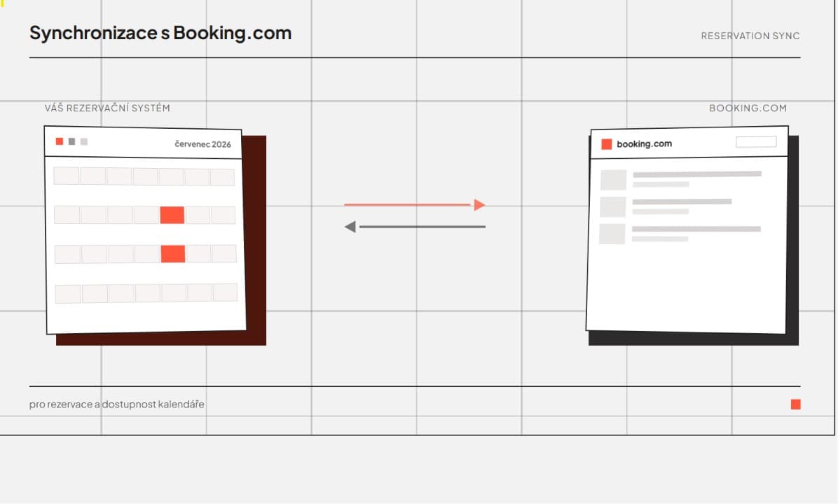Click the light gray dot in the calendar window header
Viewport: 838px width, 504px height.
tap(84, 141)
